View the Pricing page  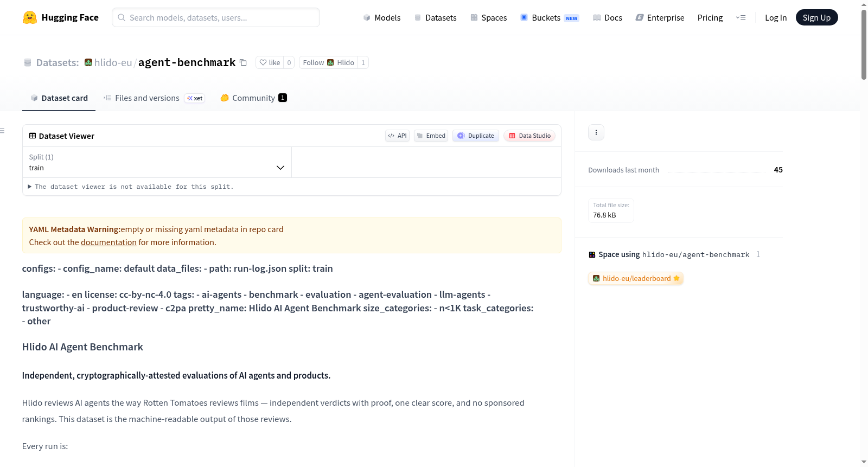710,18
